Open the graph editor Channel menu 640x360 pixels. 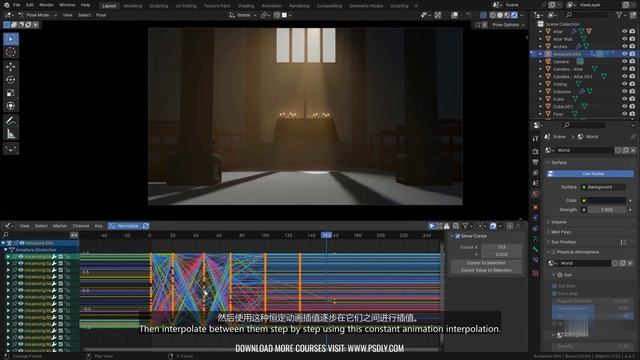tap(80, 226)
